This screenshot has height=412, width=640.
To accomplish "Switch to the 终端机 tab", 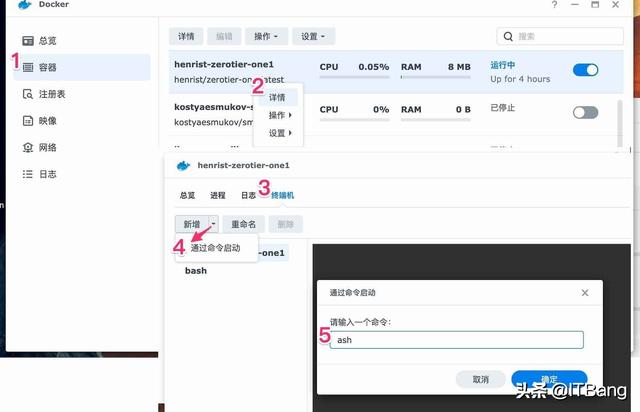I will 282,196.
